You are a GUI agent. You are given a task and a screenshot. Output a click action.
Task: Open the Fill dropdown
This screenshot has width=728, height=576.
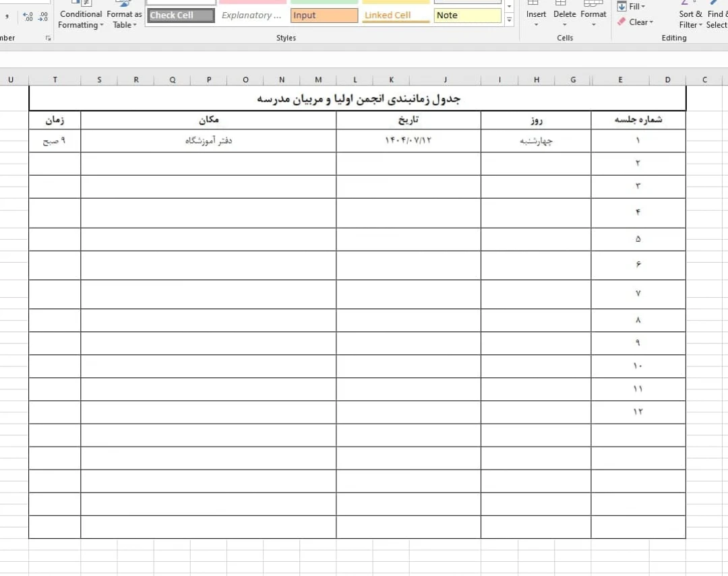pos(632,7)
